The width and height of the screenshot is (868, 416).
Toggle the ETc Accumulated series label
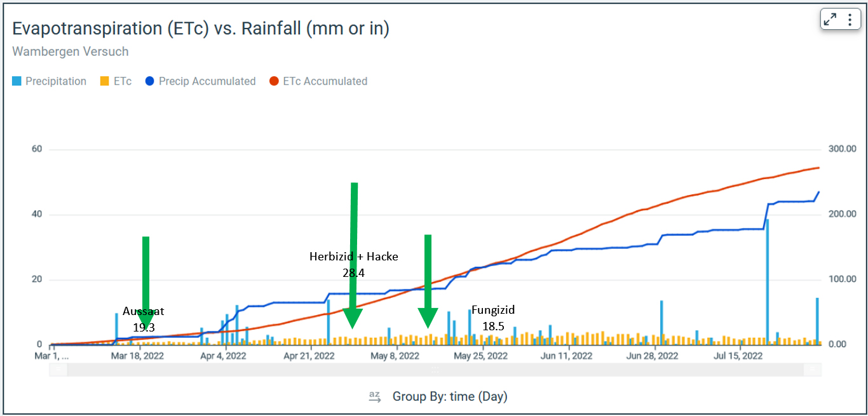[325, 81]
